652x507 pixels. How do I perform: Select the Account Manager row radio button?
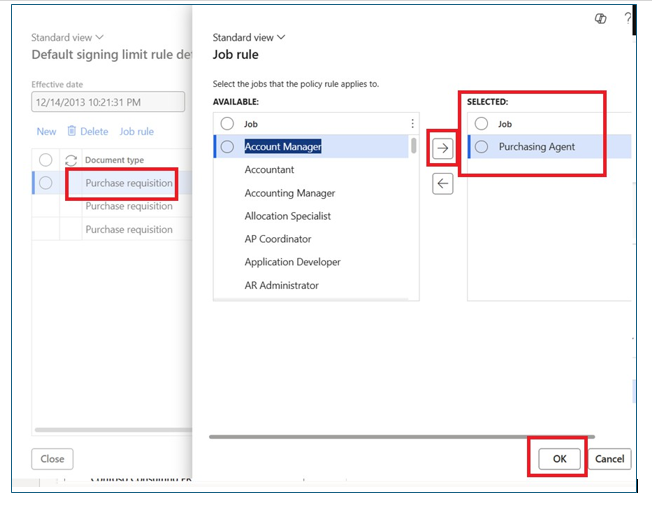tap(228, 147)
